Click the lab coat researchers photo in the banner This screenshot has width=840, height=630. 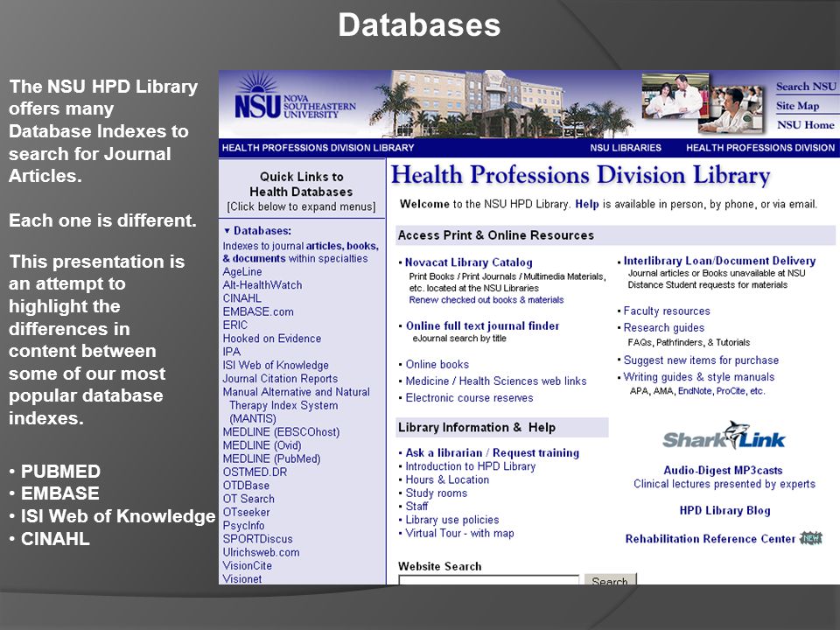(675, 96)
